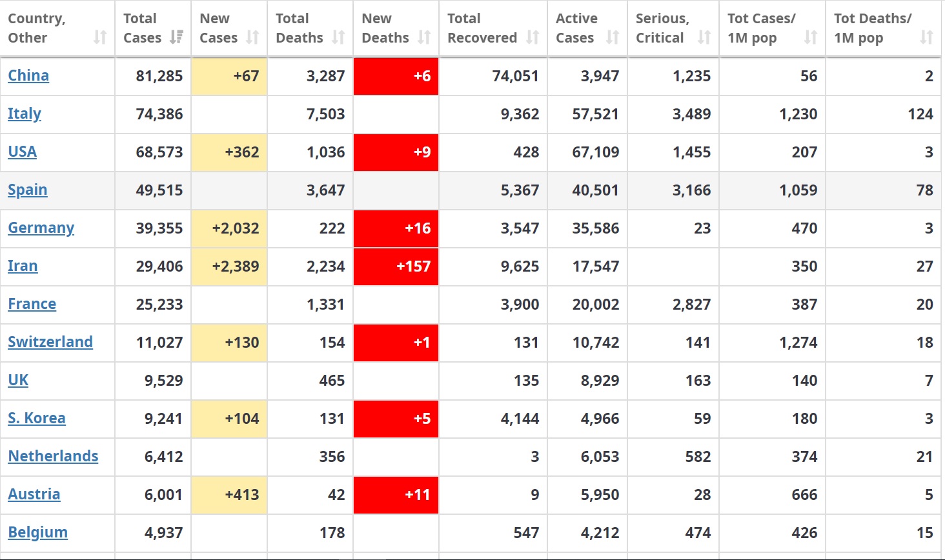
Task: Select China's total recovered value 74,051
Action: pyautogui.click(x=516, y=76)
